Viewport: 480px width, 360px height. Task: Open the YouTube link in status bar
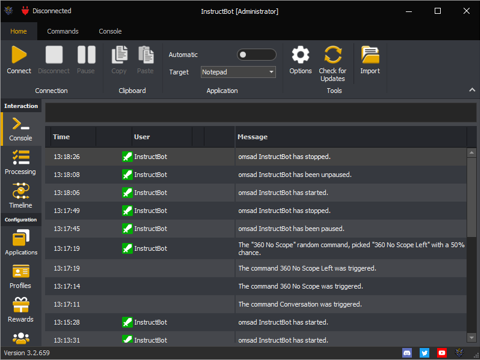click(x=442, y=353)
